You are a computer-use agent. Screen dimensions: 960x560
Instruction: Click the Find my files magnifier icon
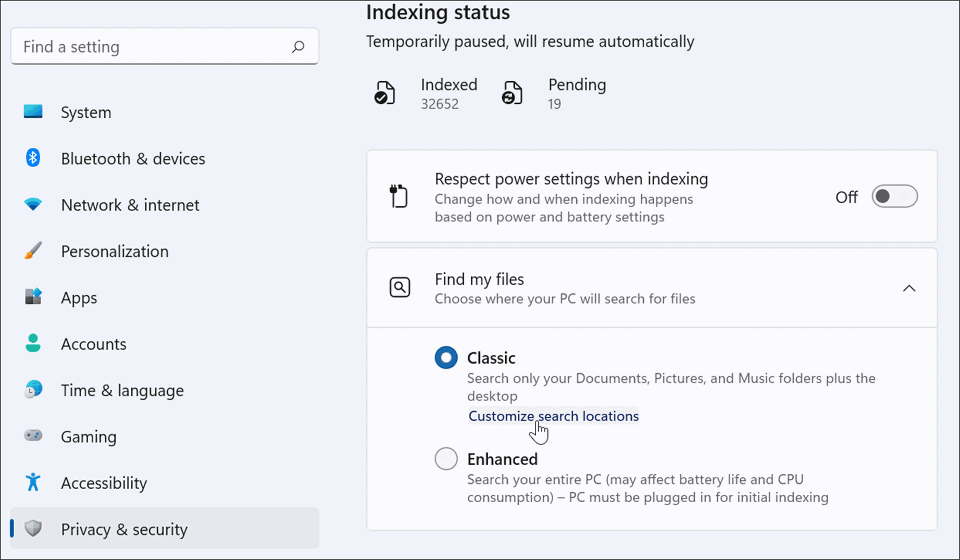pyautogui.click(x=399, y=287)
